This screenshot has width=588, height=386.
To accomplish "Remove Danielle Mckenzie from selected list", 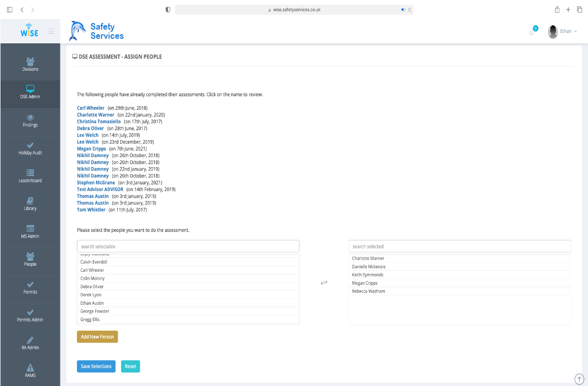I will [x=460, y=266].
